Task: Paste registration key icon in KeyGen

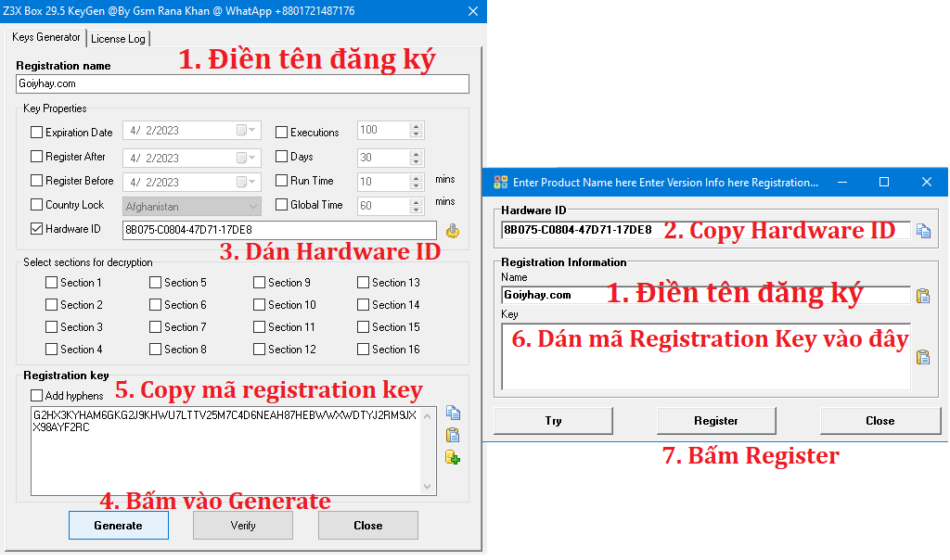Action: 453,435
